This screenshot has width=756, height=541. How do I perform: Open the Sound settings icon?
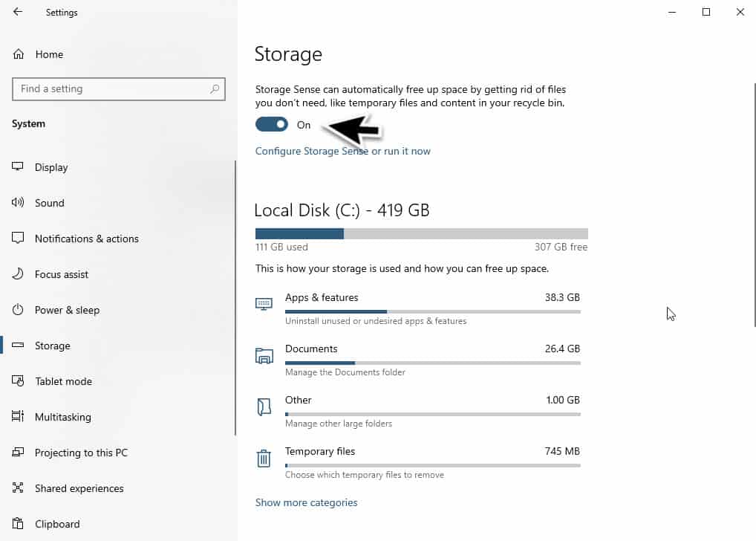(17, 203)
